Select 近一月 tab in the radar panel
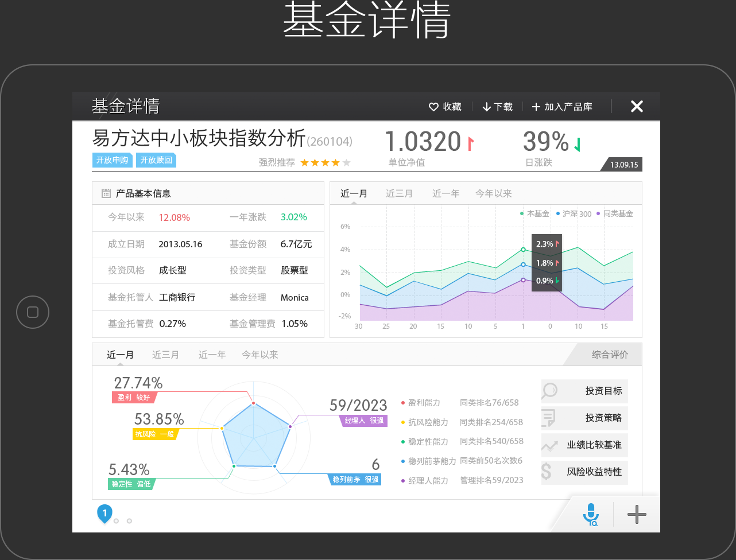The height and width of the screenshot is (560, 736). (x=120, y=355)
